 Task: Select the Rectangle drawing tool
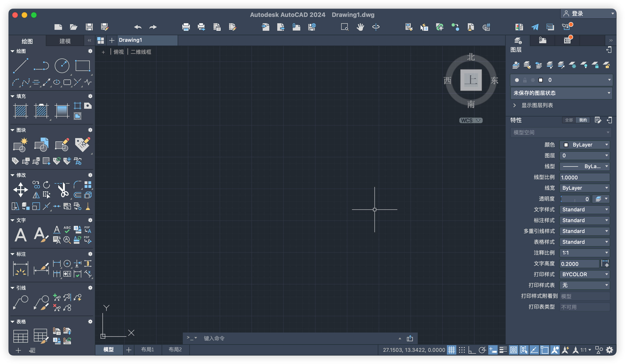point(83,66)
